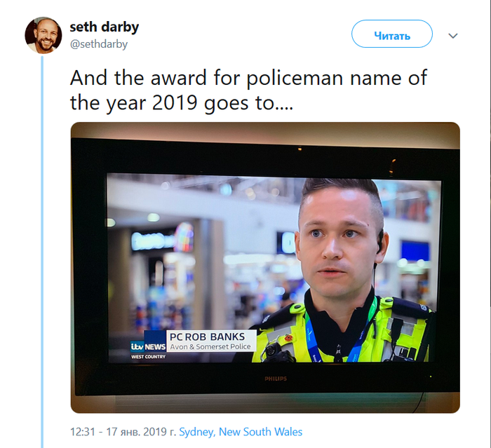The height and width of the screenshot is (448, 491).
Task: Click the blue thread line below the avatar
Action: 42,252
